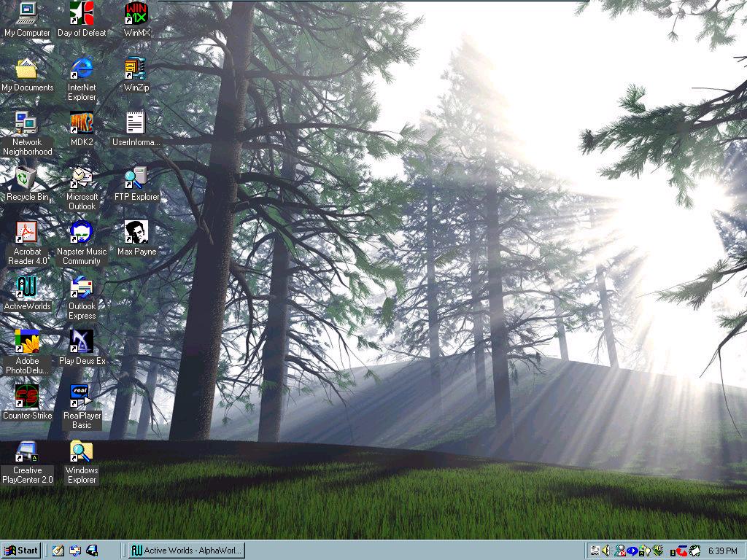Image resolution: width=747 pixels, height=560 pixels.
Task: Switch to the Active Worlds window
Action: [186, 551]
